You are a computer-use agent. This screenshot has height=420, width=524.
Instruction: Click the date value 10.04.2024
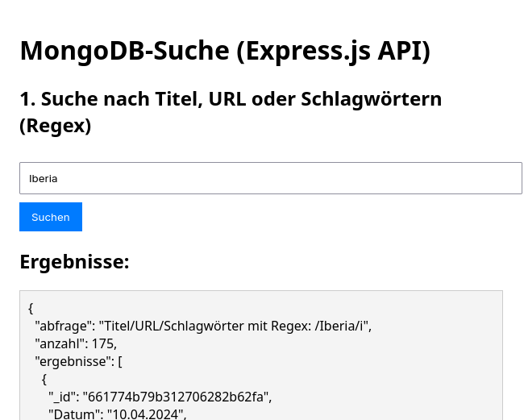(x=145, y=414)
